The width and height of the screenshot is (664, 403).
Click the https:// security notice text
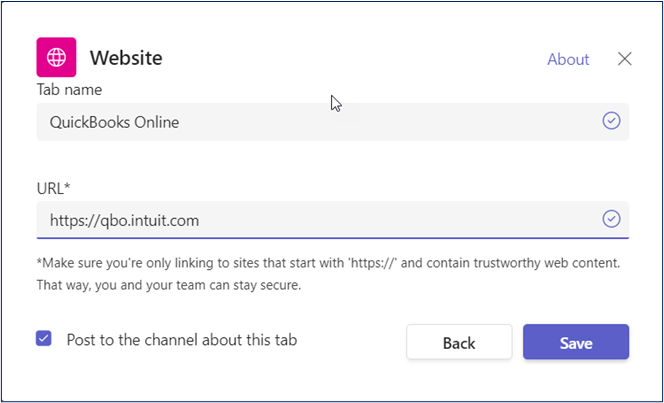(x=328, y=274)
